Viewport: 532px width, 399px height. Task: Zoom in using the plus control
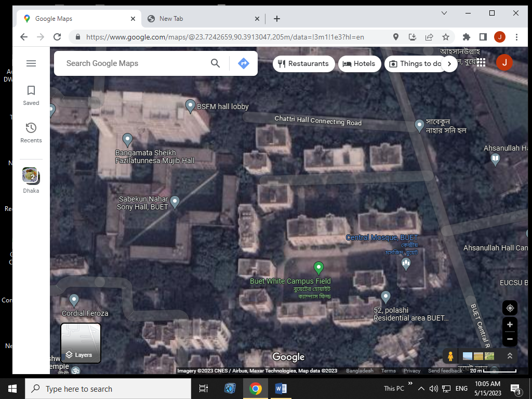pos(509,324)
